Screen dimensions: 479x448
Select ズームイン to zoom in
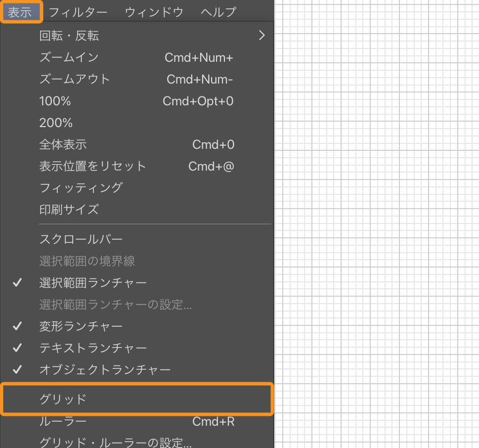tap(68, 57)
